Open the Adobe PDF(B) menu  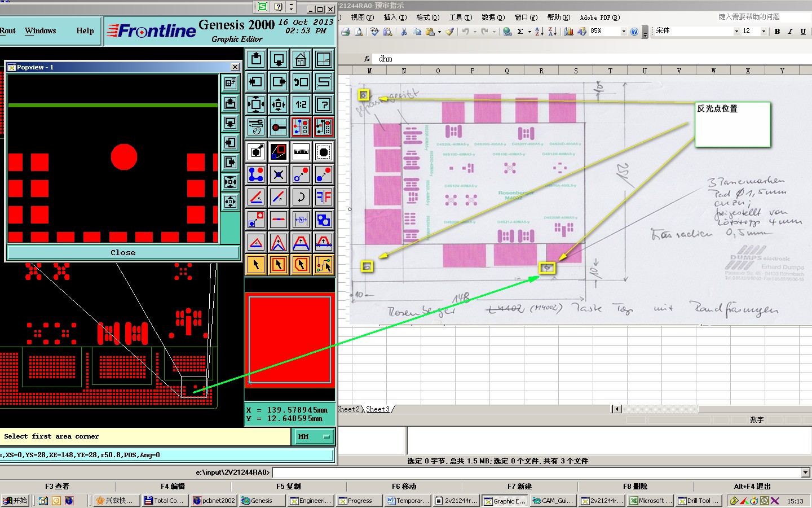pos(599,17)
